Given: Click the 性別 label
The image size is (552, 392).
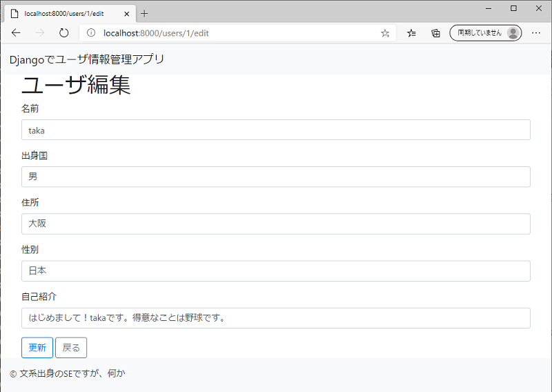Looking at the screenshot, I should [30, 249].
